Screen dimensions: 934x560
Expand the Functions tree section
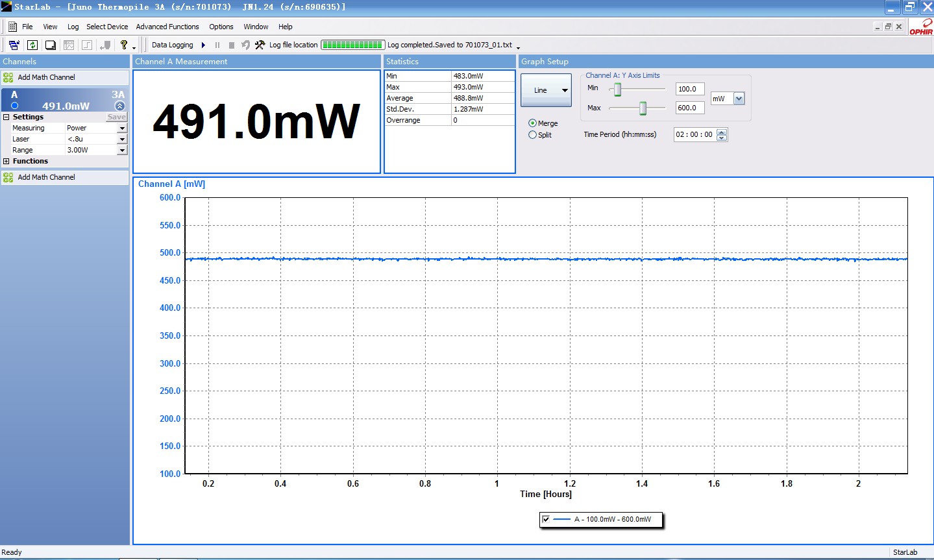(x=6, y=162)
